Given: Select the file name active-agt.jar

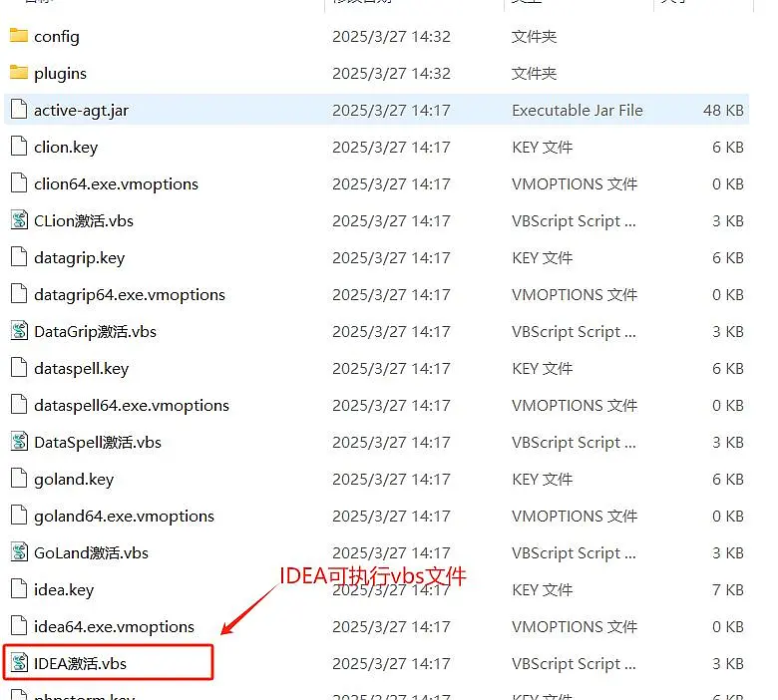Looking at the screenshot, I should (82, 110).
